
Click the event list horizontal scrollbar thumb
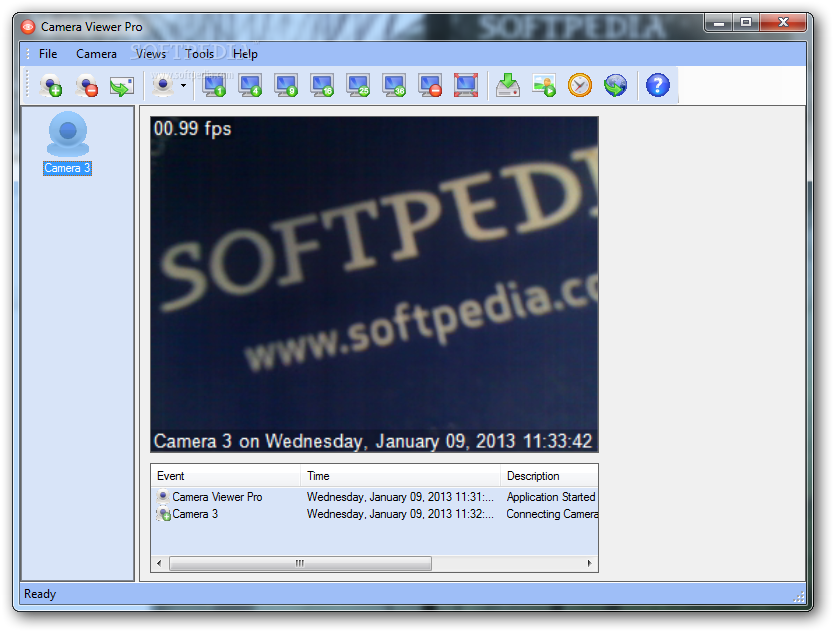tap(301, 563)
